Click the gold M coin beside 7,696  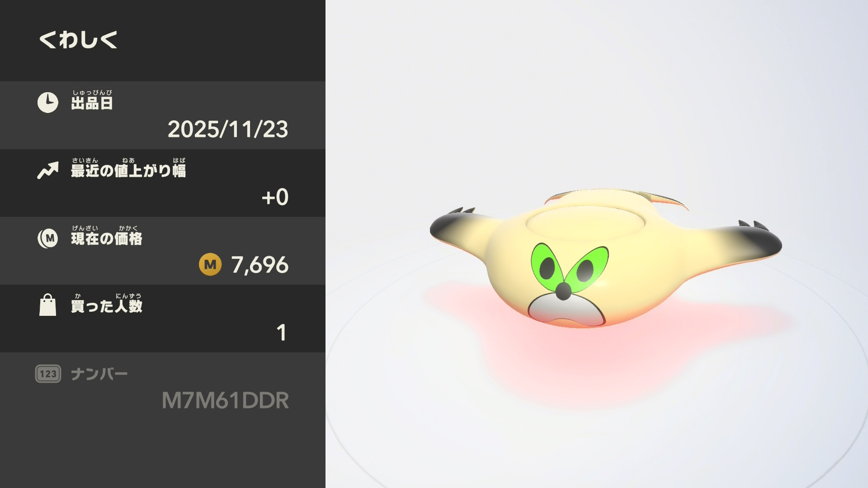tap(210, 264)
